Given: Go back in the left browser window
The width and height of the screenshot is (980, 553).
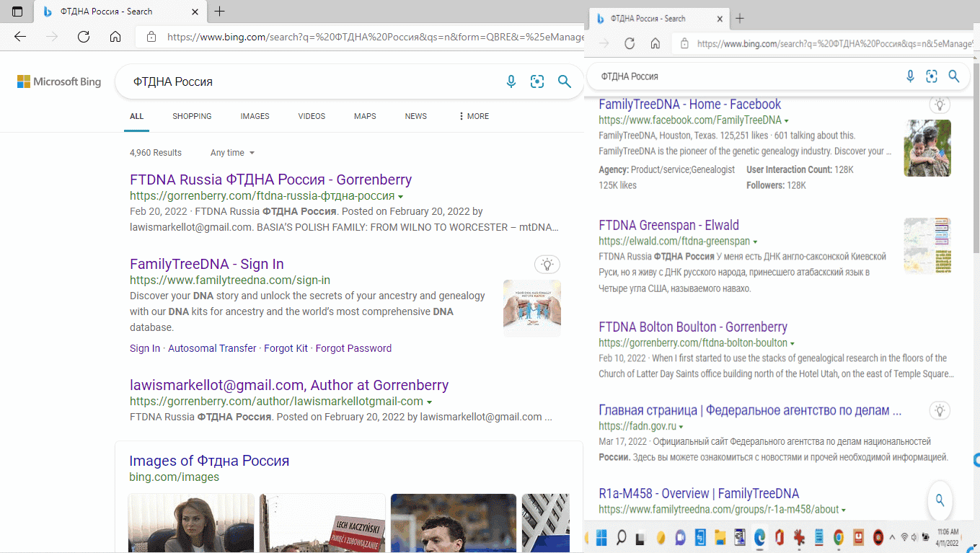Looking at the screenshot, I should (x=20, y=37).
